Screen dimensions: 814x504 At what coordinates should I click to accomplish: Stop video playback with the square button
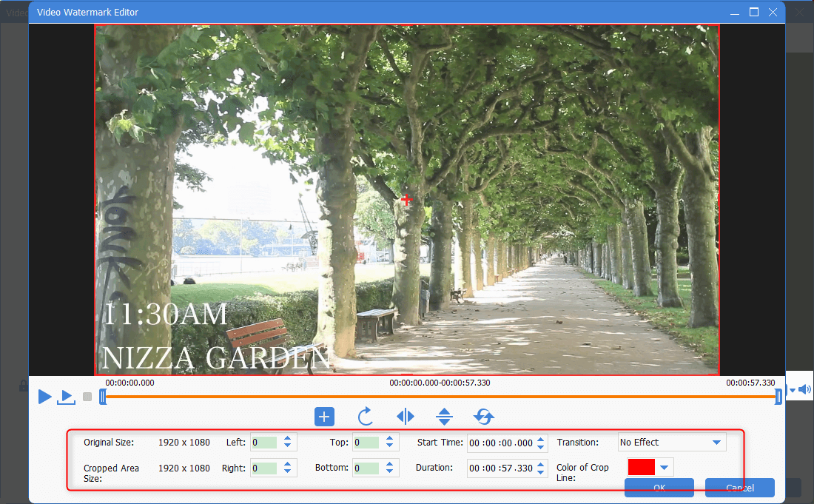pos(87,397)
